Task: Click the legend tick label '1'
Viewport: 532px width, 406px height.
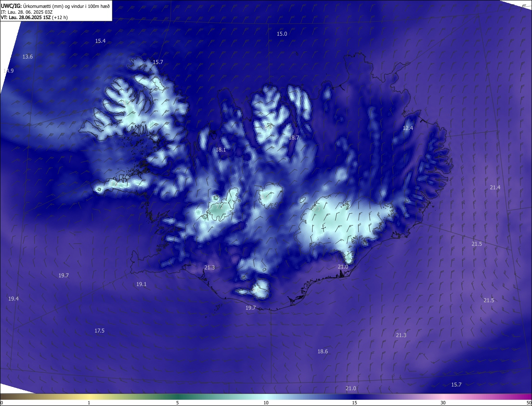Action: (x=89, y=403)
